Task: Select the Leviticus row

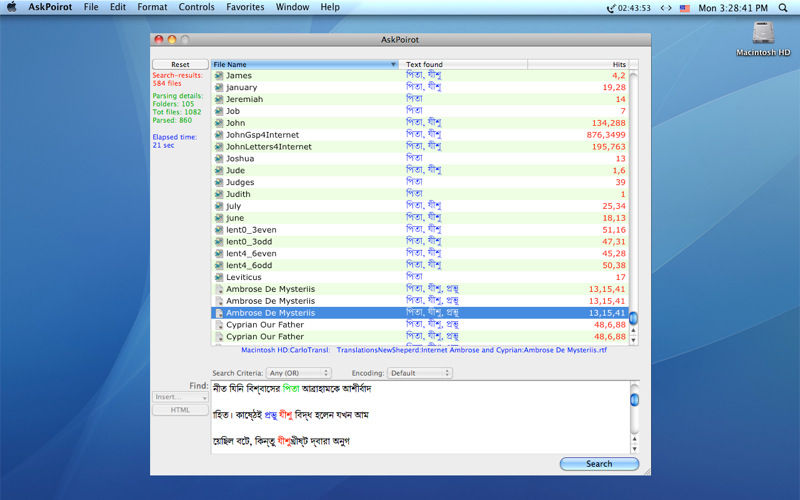Action: tap(419, 277)
